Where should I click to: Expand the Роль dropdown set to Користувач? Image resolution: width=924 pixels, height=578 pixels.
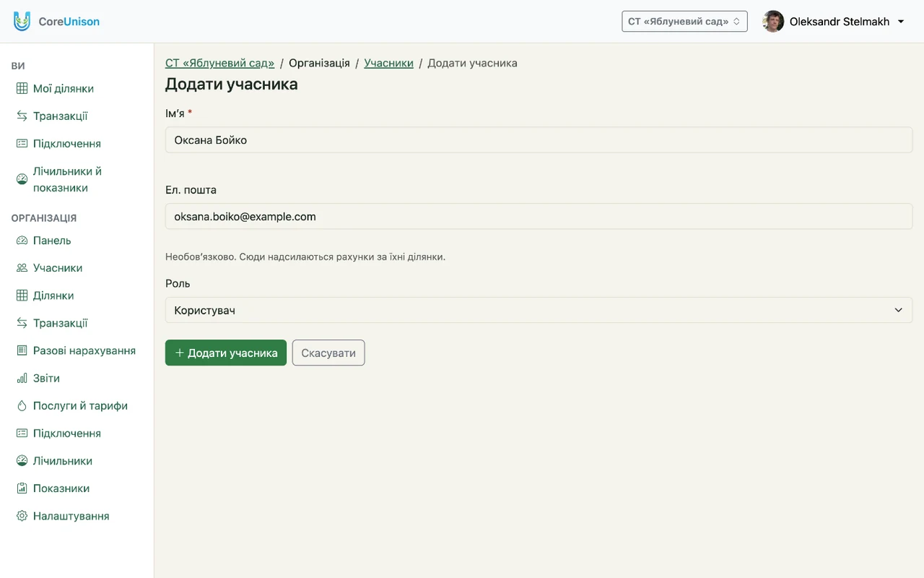[539, 310]
